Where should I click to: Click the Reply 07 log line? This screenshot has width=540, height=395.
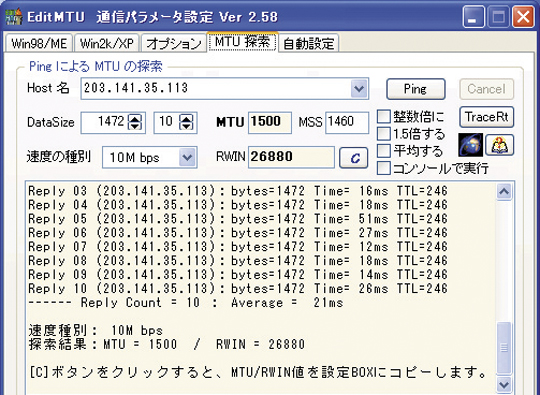[238, 247]
